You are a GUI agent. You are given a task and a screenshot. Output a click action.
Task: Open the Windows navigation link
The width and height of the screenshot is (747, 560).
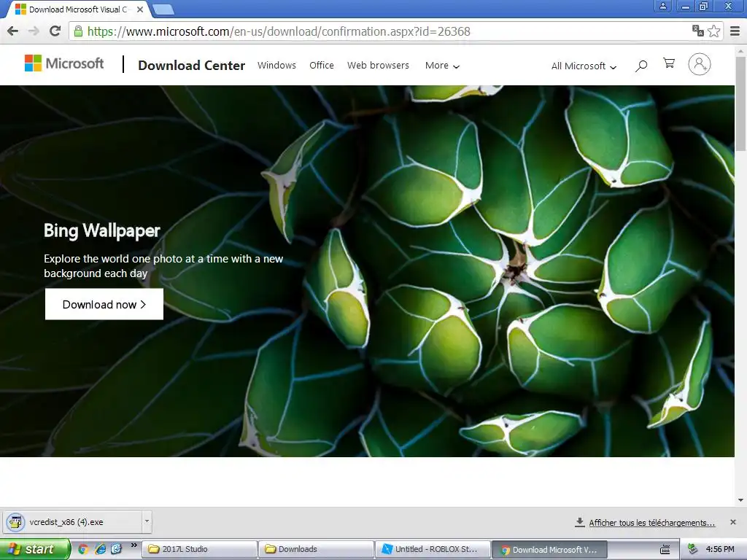pos(276,65)
